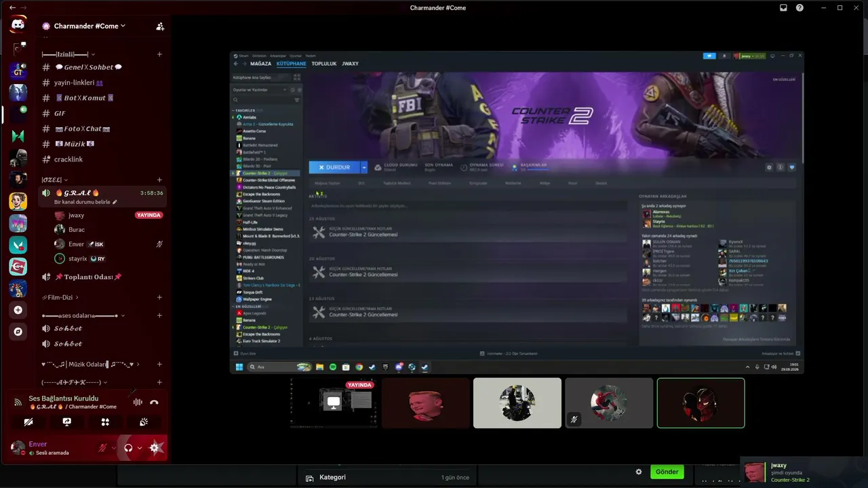Open the Steam game settings gear
868x488 pixels.
[x=769, y=167]
